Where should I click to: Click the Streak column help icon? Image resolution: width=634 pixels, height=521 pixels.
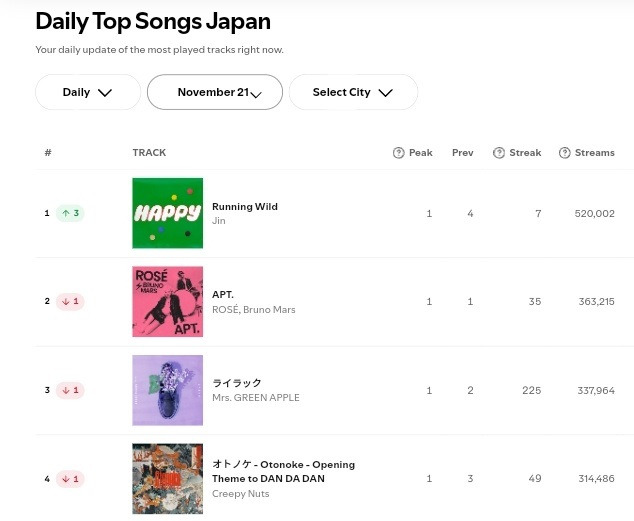(499, 153)
